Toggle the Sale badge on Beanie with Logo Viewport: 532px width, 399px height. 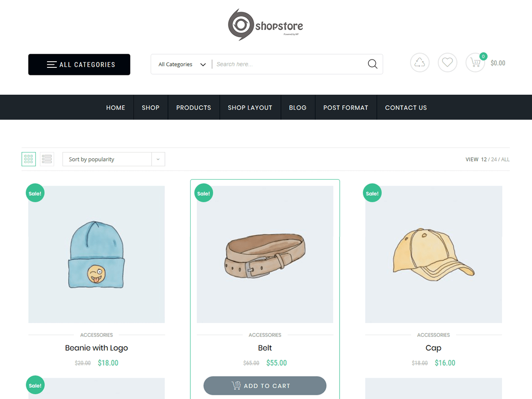[x=35, y=193]
